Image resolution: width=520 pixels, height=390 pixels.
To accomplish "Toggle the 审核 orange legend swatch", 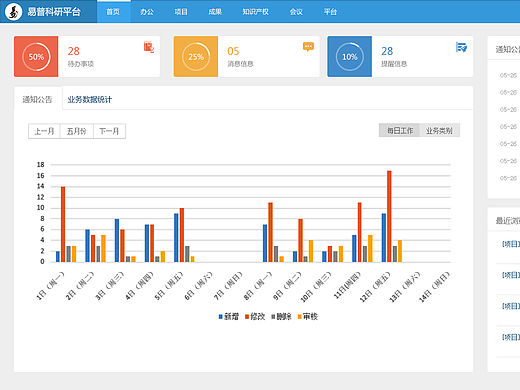I will click(300, 317).
